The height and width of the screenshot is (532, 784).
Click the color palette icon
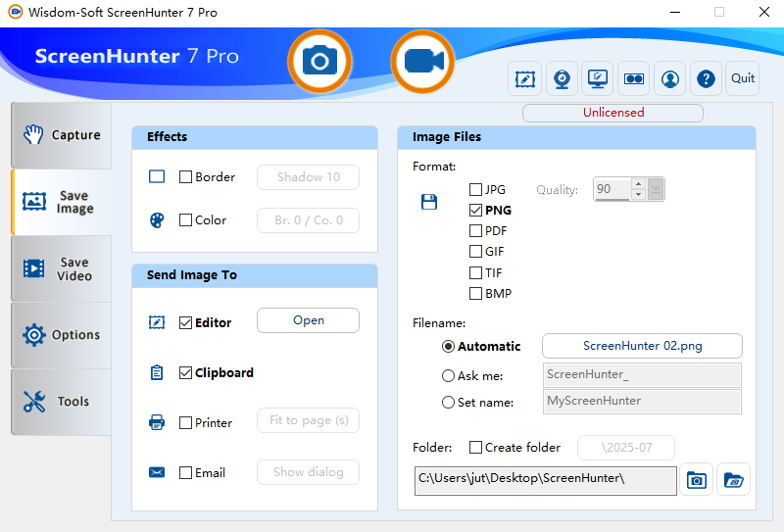tap(157, 220)
